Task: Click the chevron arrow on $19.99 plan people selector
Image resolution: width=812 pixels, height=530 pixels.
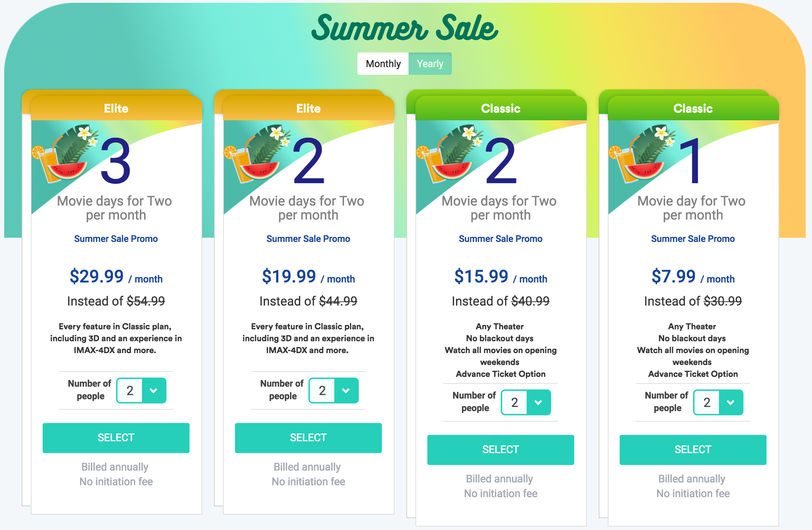Action: click(x=346, y=391)
